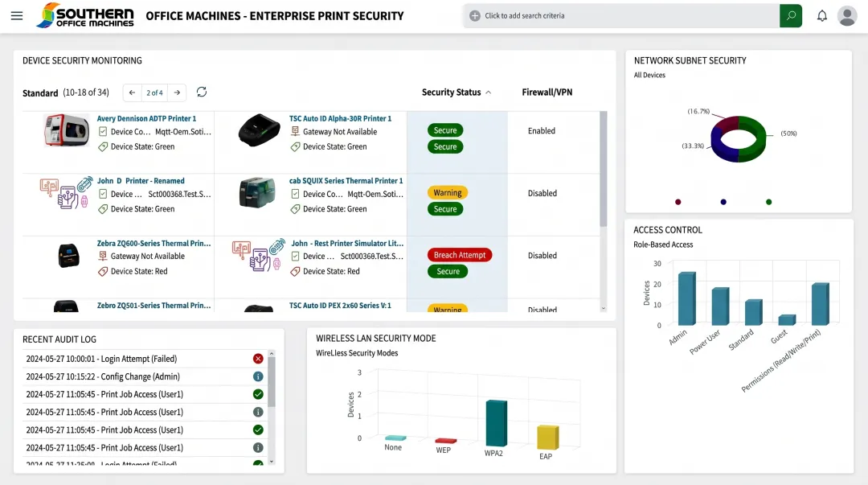This screenshot has height=485, width=868.
Task: Toggle checkbox on John D Printer Renamed
Action: click(102, 194)
